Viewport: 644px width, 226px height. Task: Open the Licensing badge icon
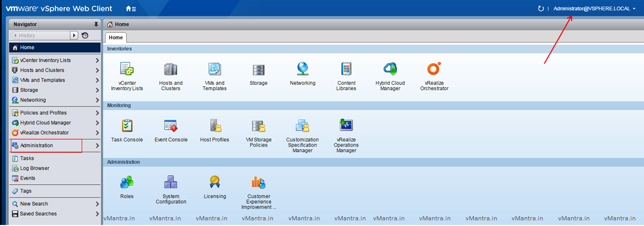tap(214, 182)
